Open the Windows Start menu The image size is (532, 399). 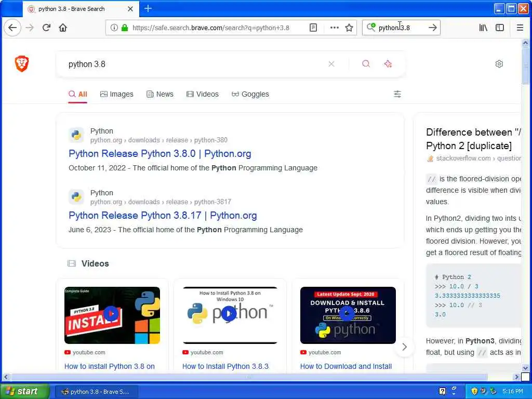click(x=24, y=392)
